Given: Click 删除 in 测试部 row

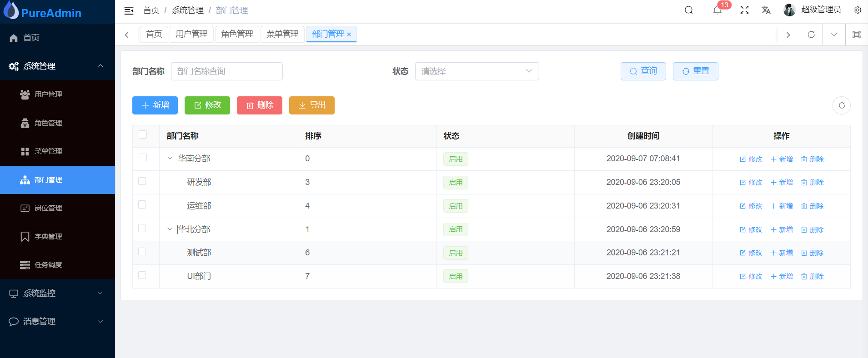Looking at the screenshot, I should click(x=812, y=253).
